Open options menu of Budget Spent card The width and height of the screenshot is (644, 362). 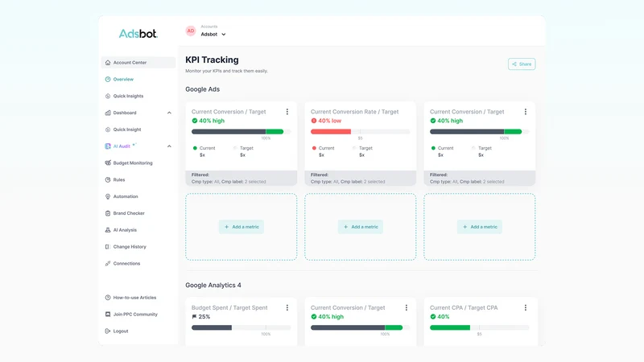(287, 308)
